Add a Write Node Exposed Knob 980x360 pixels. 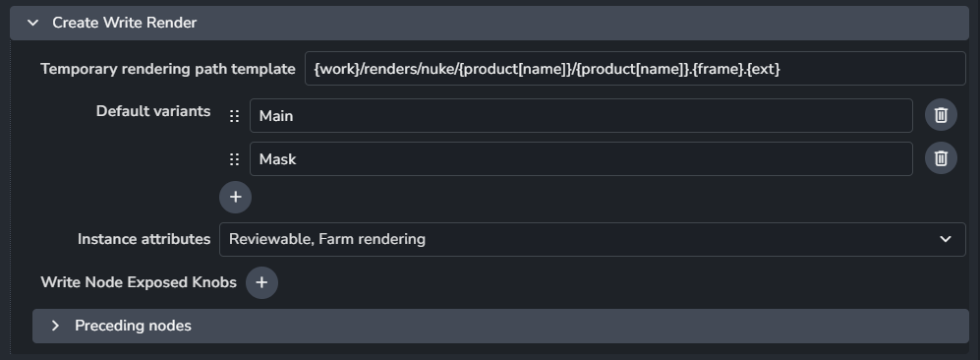[x=261, y=282]
